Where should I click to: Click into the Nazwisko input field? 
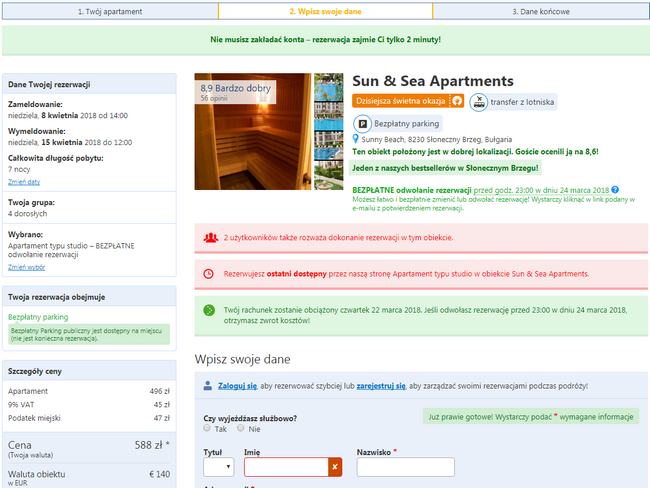pos(405,467)
